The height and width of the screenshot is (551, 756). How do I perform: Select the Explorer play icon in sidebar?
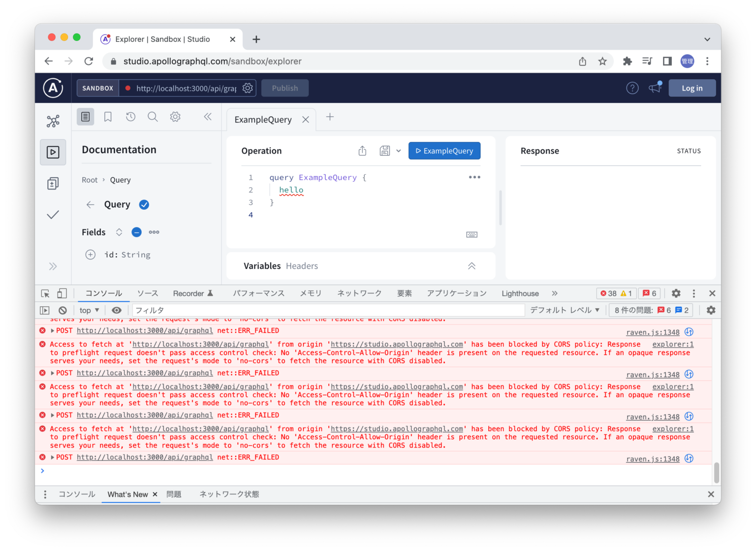coord(53,152)
